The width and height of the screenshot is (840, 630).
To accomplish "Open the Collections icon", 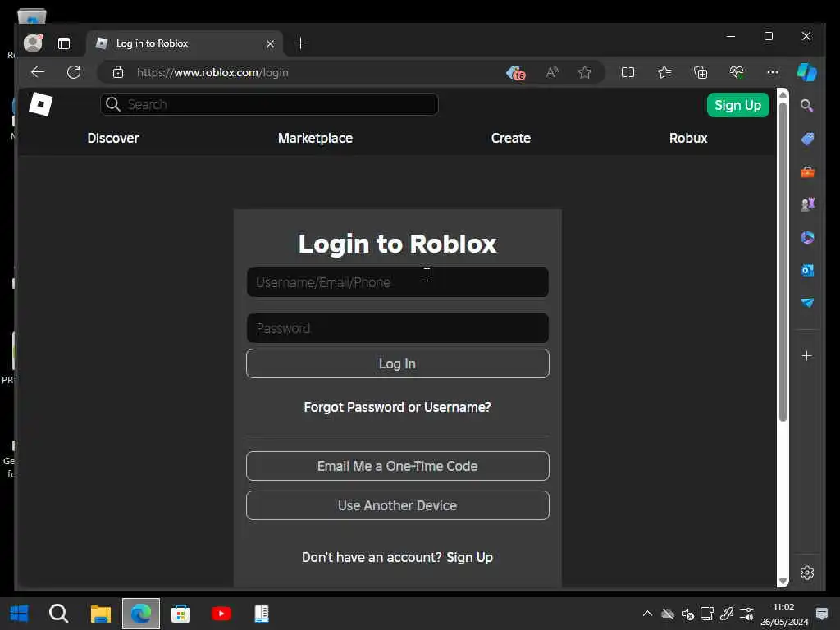I will click(x=701, y=72).
